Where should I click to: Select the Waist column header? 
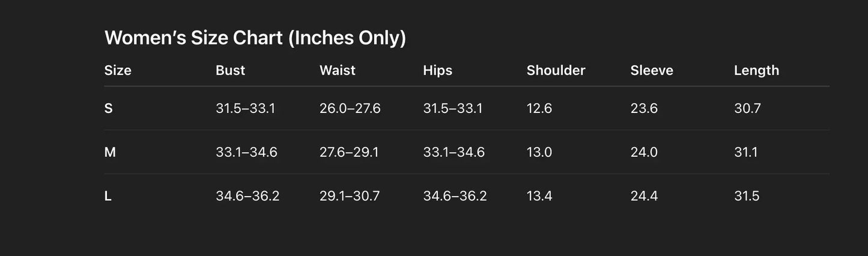point(337,70)
